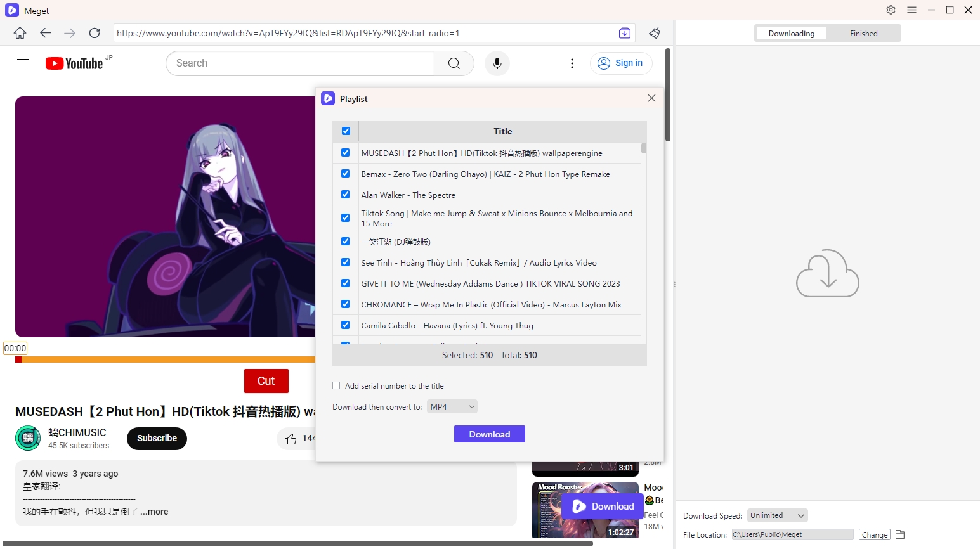Uncheck See Tình - Hoàng Thùy Linh entry
This screenshot has height=549, width=980.
tap(345, 262)
